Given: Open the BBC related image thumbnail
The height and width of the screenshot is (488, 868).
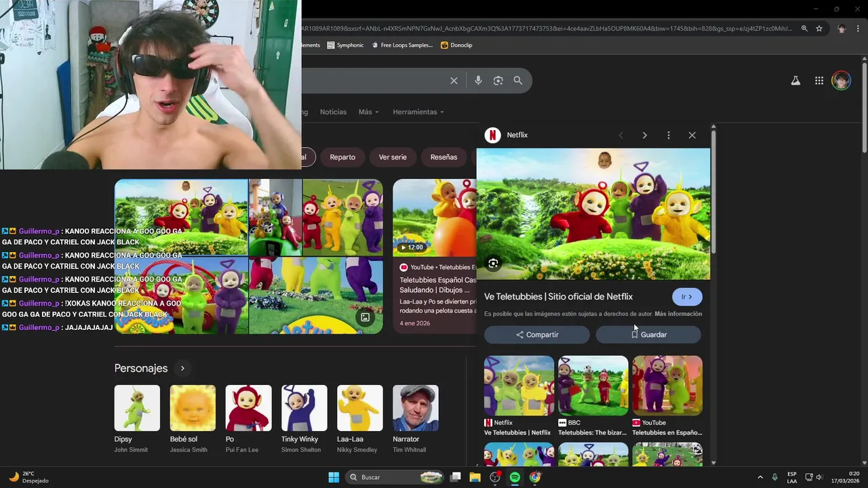Looking at the screenshot, I should (593, 386).
